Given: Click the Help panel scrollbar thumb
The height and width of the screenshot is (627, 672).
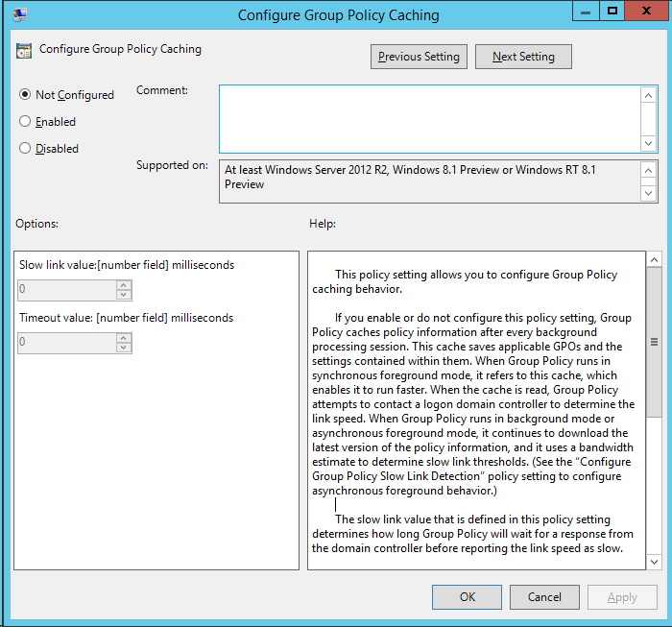Looking at the screenshot, I should pos(654,341).
